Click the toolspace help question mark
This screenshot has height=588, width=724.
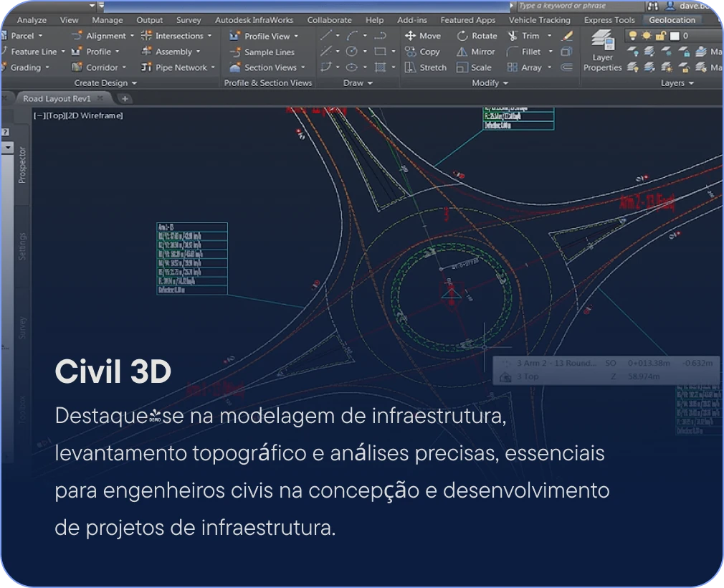5,132
